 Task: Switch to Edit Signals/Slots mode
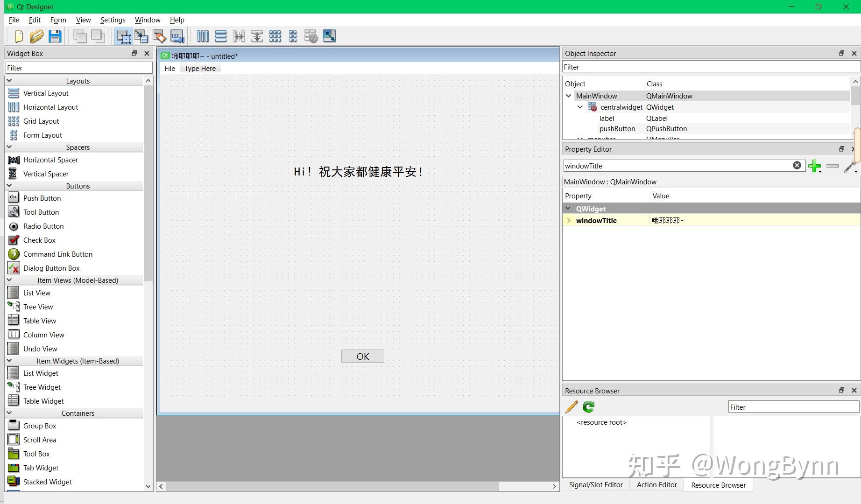click(141, 36)
